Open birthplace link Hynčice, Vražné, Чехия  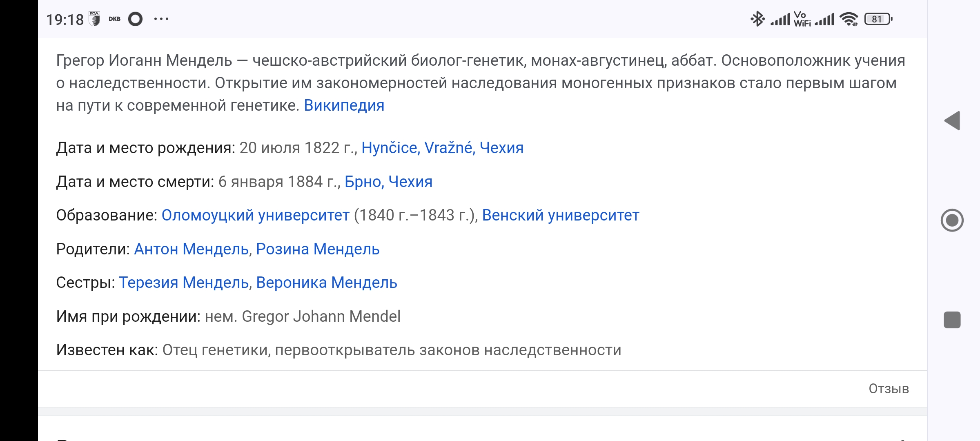(x=442, y=148)
